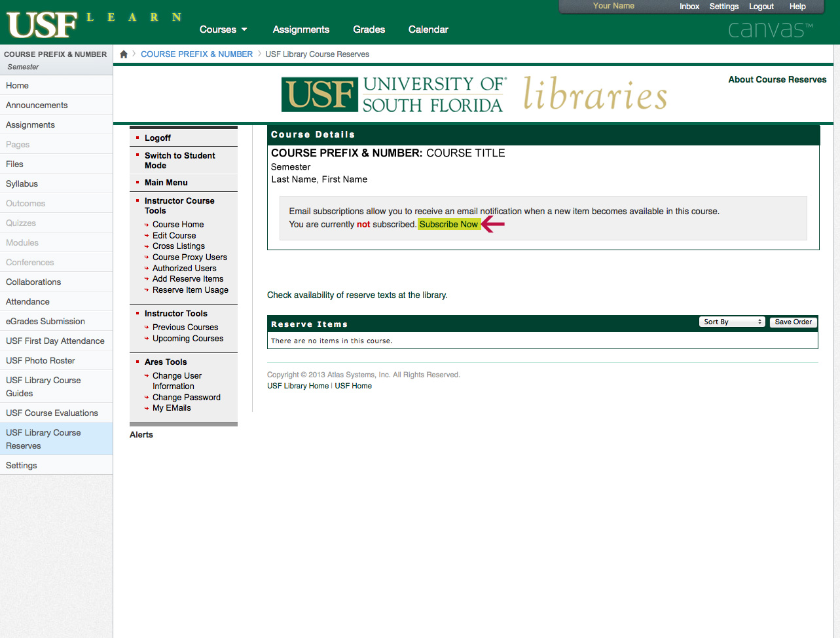Click Ares Tools heading
The height and width of the screenshot is (638, 840).
(x=166, y=362)
